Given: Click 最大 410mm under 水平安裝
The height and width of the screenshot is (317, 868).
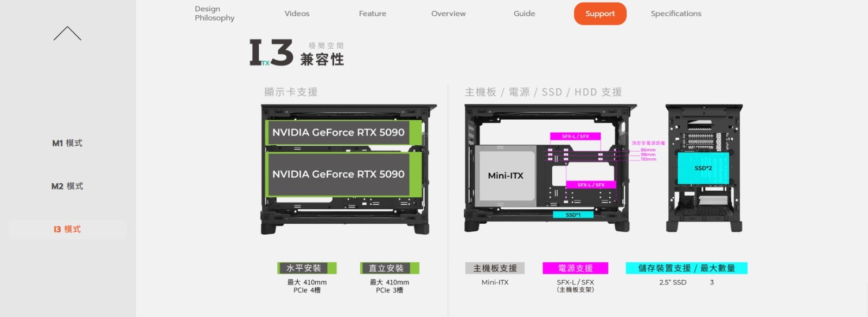Looking at the screenshot, I should [307, 282].
